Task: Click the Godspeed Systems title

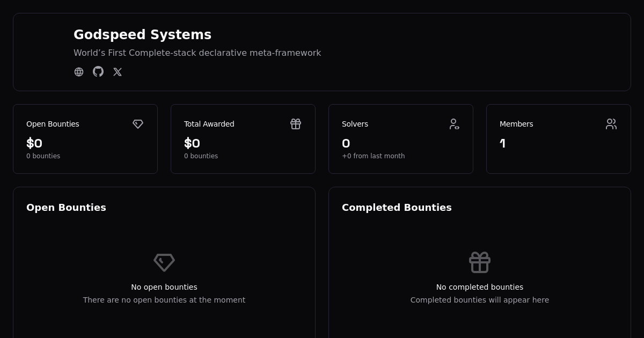Action: click(142, 35)
